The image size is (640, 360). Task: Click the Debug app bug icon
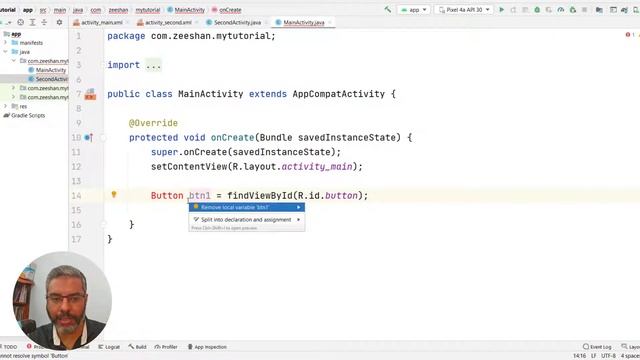(x=537, y=9)
